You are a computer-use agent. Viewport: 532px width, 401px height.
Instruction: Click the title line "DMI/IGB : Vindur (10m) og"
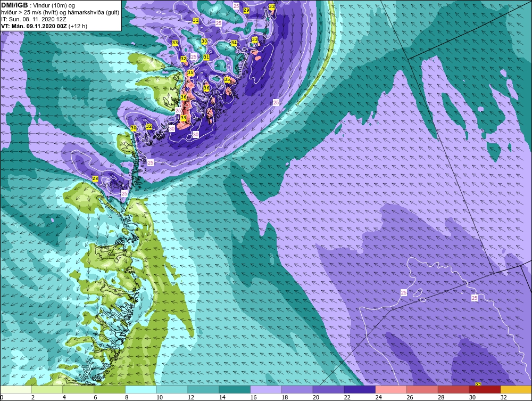[x=38, y=5]
